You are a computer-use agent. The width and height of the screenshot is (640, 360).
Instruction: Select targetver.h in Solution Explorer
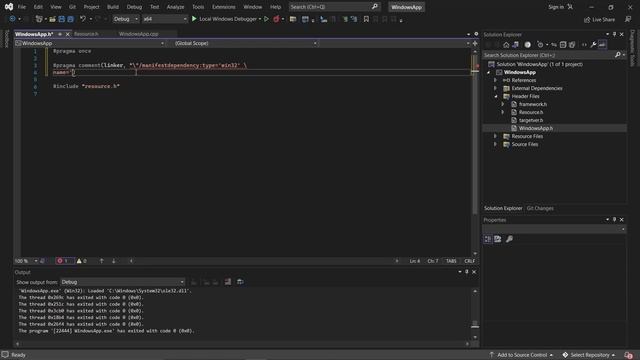[x=531, y=120]
